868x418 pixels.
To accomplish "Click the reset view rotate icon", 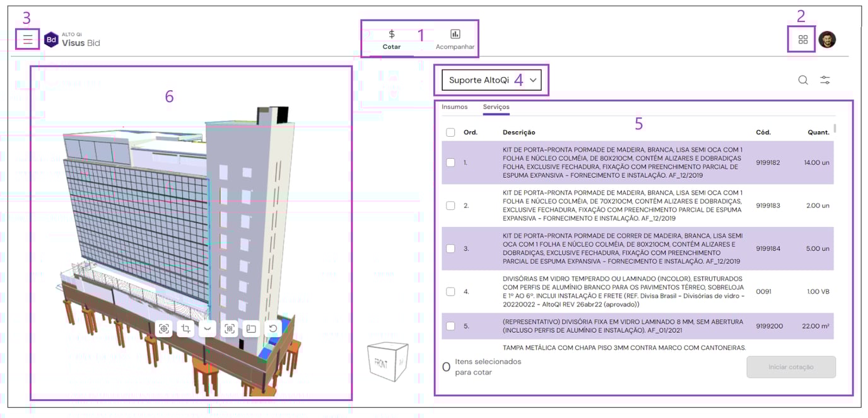I will 273,328.
